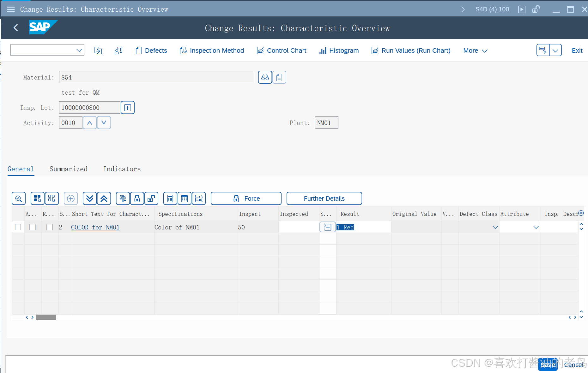588x373 pixels.
Task: Open COLOR for NM01 characteristic link
Action: 95,227
